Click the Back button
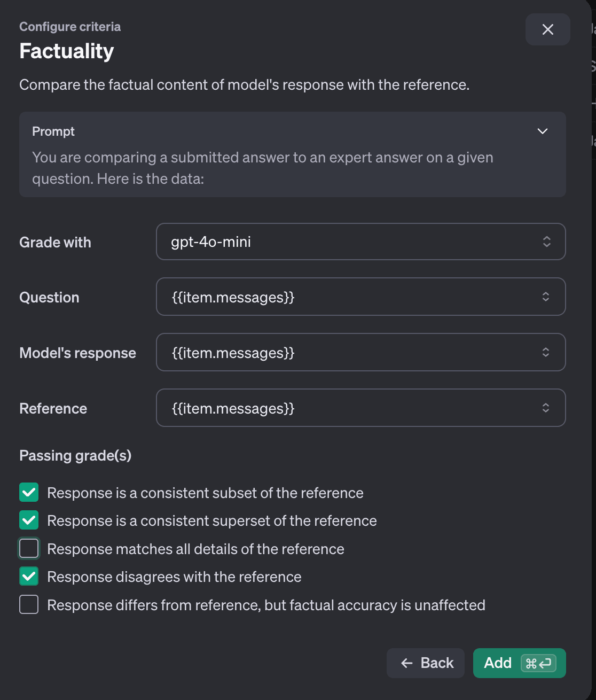 pos(426,663)
